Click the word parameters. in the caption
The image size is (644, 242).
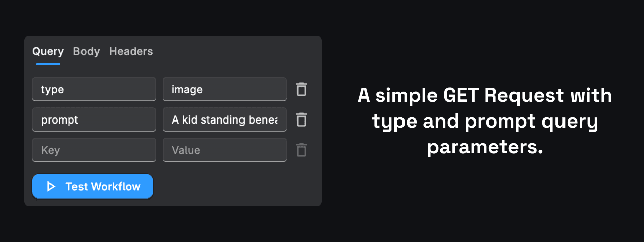(485, 147)
